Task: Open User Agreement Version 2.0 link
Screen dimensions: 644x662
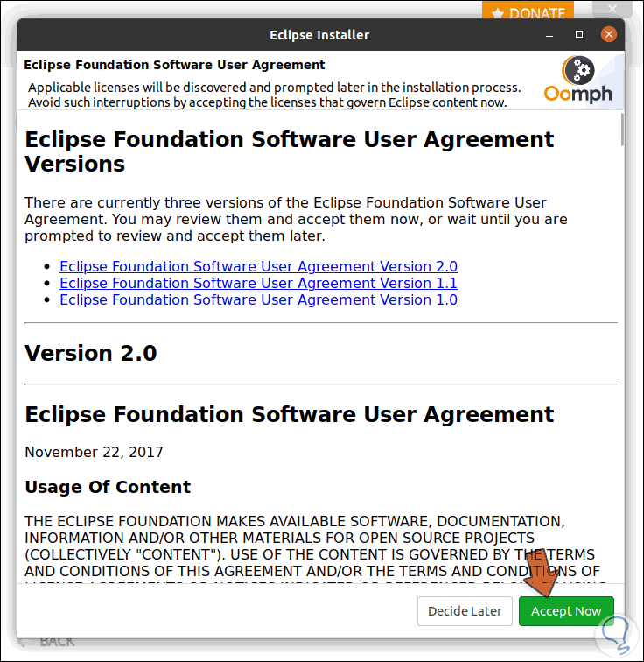Action: 258,266
